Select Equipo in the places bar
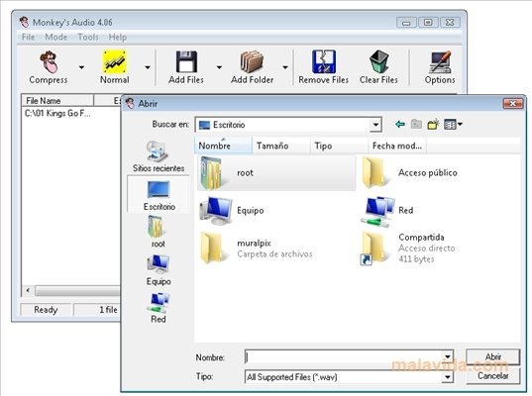The width and height of the screenshot is (532, 396). [159, 270]
